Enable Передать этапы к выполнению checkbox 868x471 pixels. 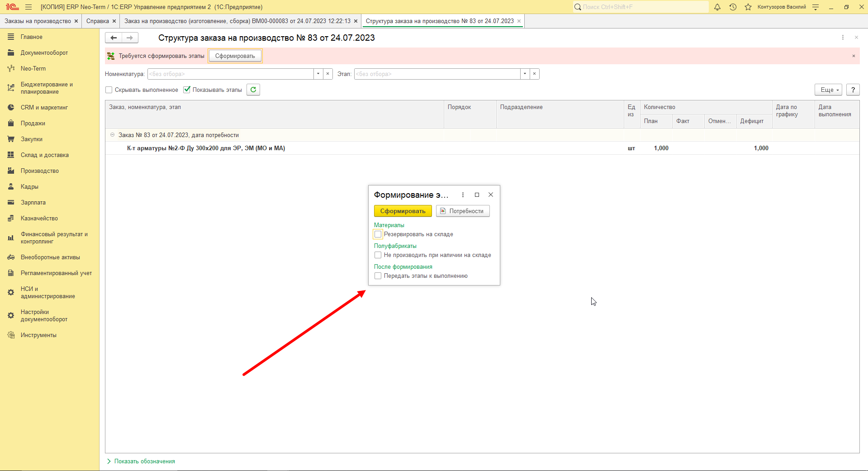[378, 276]
